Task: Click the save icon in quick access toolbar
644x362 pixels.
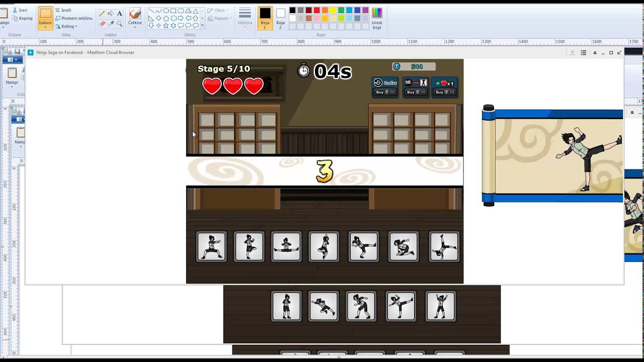Action: coord(17,51)
